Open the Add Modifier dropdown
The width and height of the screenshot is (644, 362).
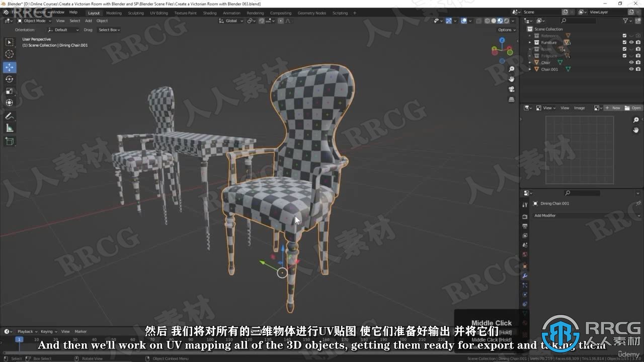[587, 215]
